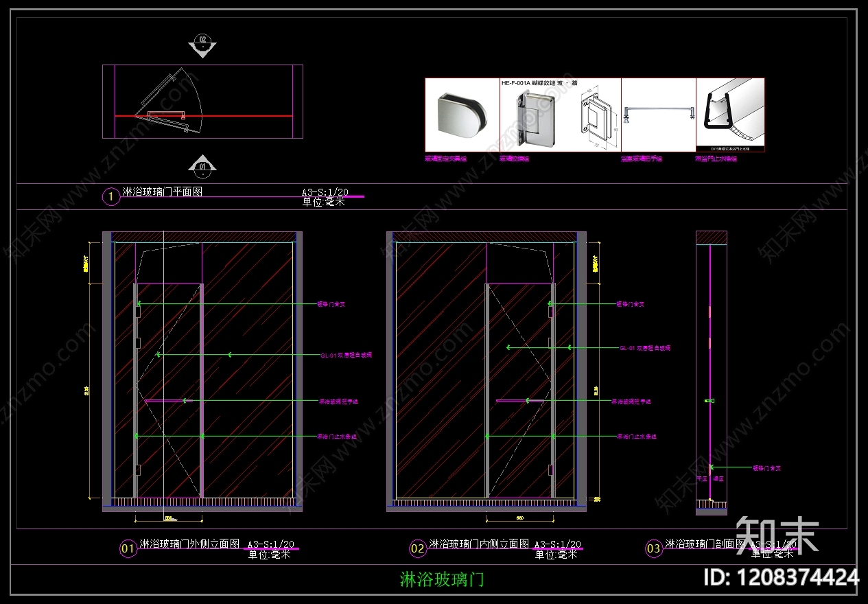This screenshot has height=604, width=868.
Task: Select the plan title 淋浴玻璃门平面图
Action: [163, 192]
